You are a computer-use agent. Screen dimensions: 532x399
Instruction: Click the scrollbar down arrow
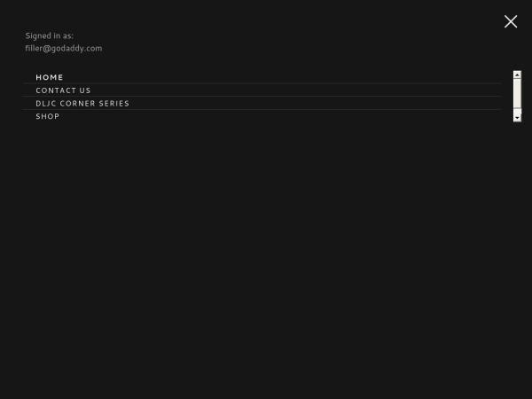tap(517, 118)
